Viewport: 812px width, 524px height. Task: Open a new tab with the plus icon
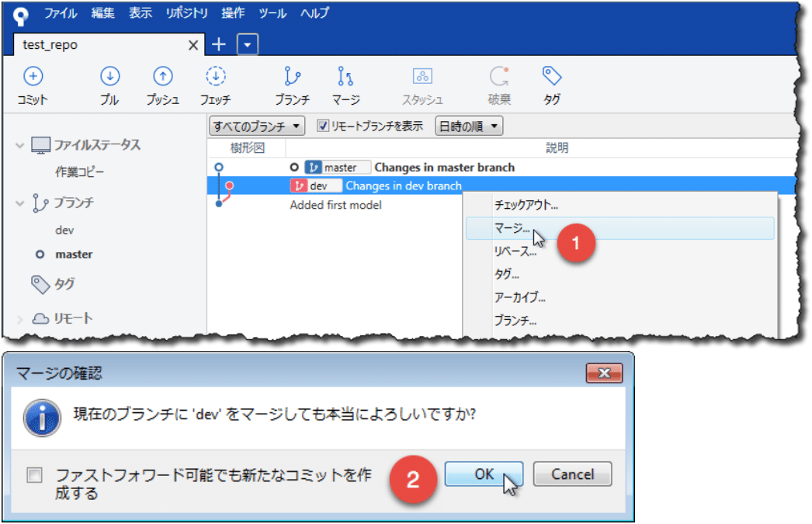[x=219, y=44]
